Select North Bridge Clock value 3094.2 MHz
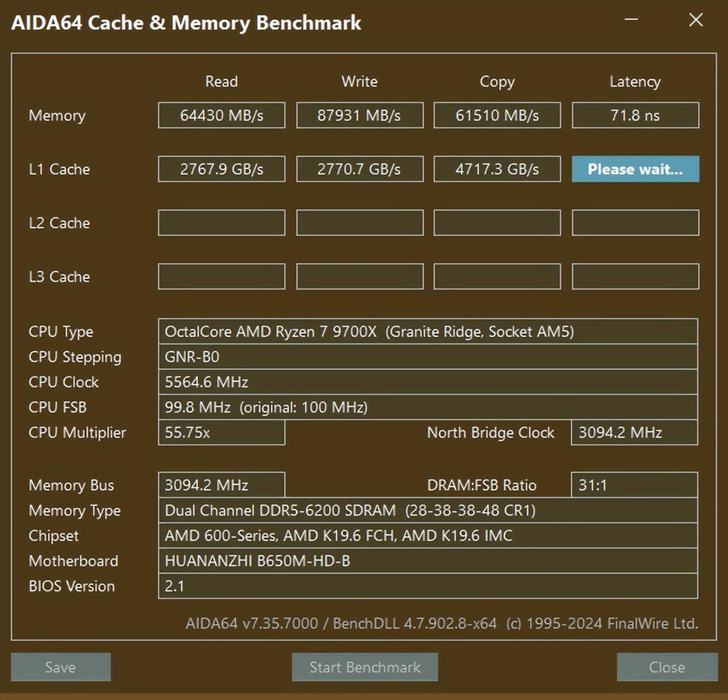This screenshot has width=728, height=700. click(634, 433)
